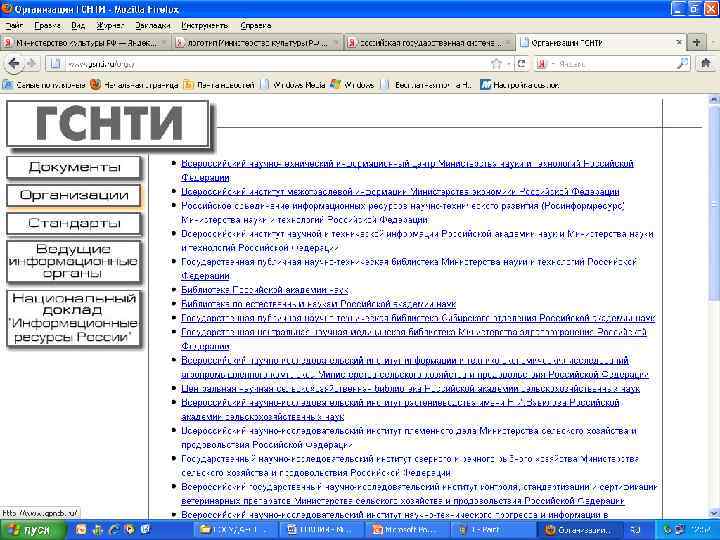
Task: Open Начальная страница bookmark
Action: pos(134,85)
